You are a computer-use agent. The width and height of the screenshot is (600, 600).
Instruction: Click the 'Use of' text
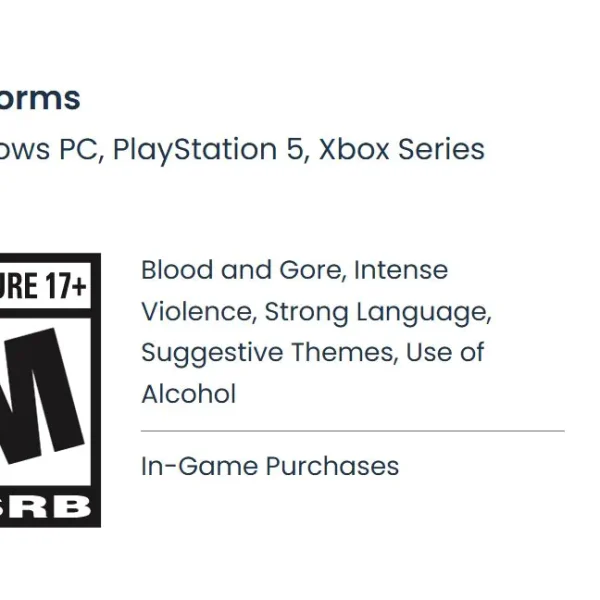tap(445, 352)
